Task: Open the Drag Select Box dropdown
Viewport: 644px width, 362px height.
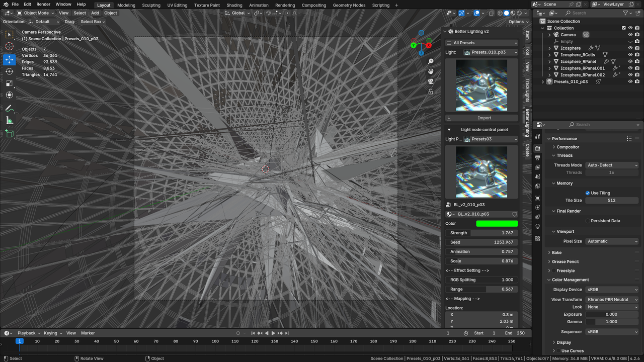Action: (92, 22)
